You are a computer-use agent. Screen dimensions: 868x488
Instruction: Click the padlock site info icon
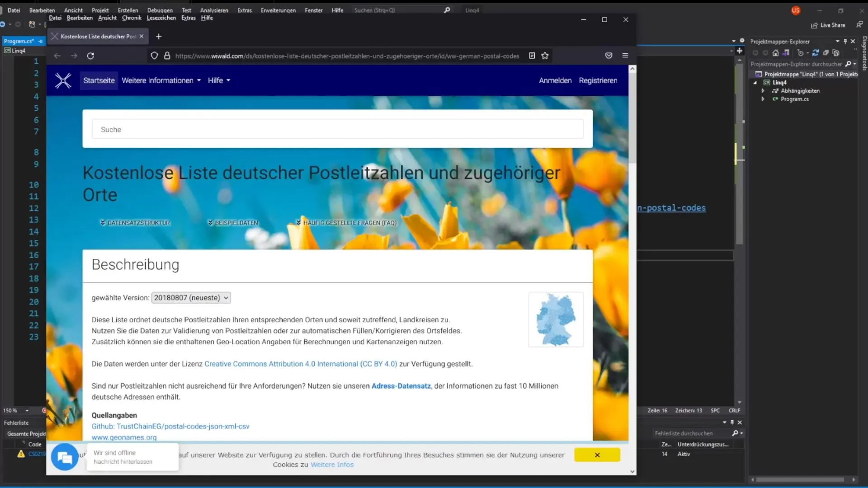[167, 56]
